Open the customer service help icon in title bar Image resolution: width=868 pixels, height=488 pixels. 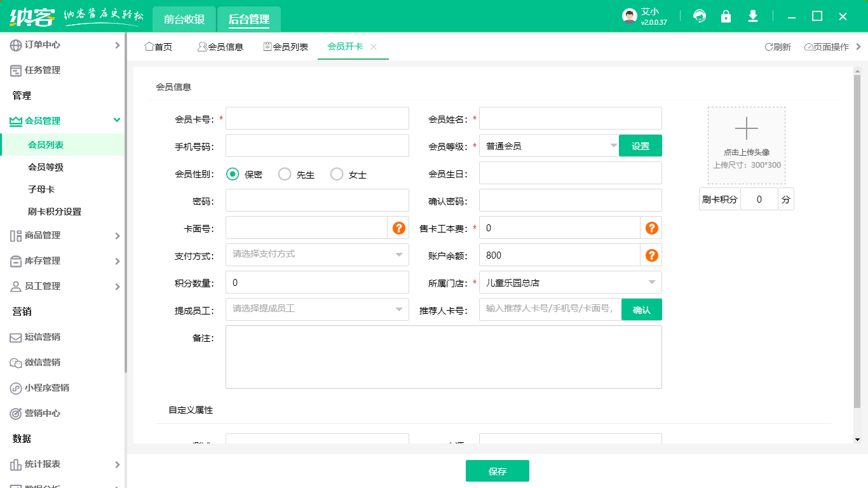pyautogui.click(x=700, y=16)
